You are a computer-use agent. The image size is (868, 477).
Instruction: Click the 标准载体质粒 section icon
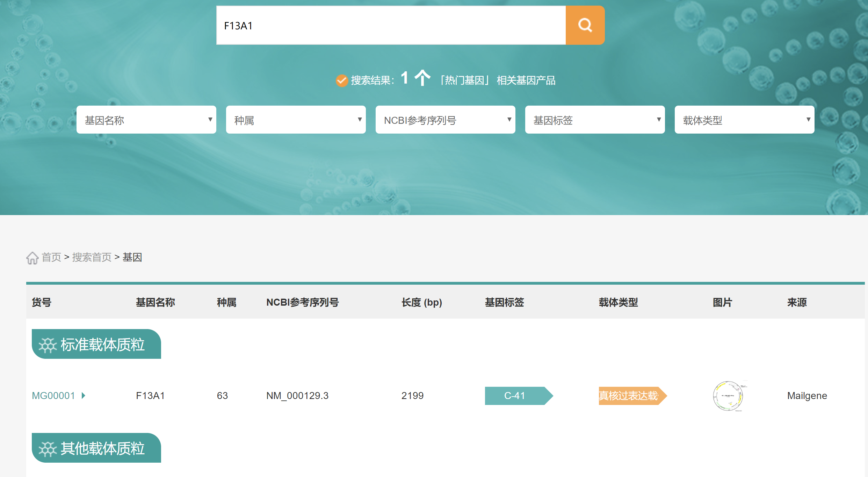(48, 345)
